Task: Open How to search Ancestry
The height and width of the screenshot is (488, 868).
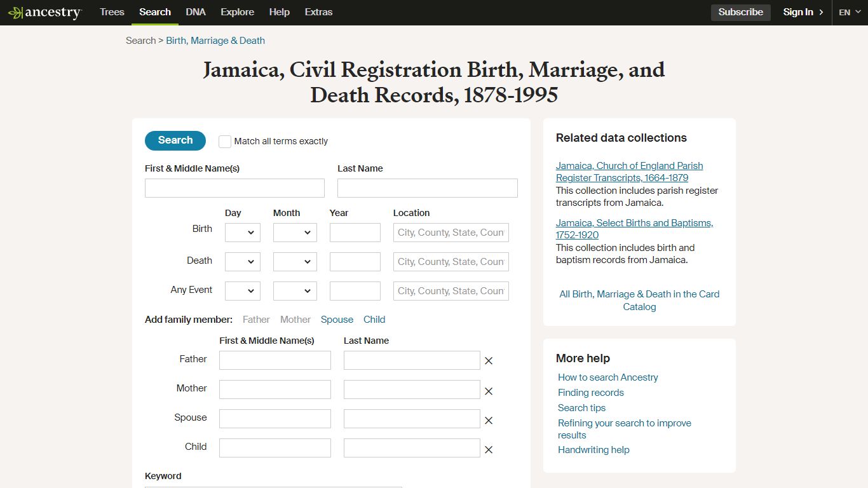Action: (x=608, y=377)
